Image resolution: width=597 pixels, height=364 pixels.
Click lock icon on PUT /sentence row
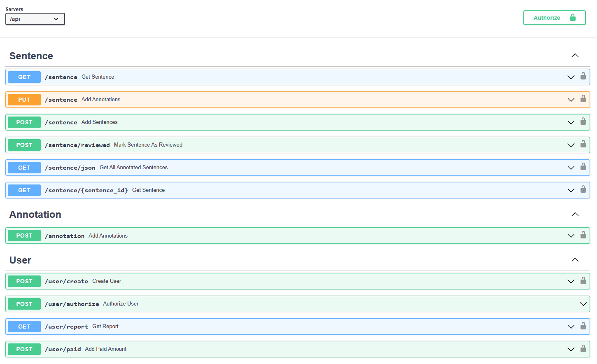[x=583, y=98]
